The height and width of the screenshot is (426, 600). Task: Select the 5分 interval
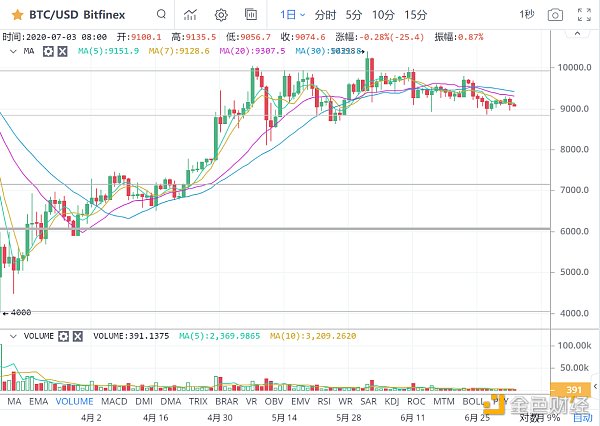[354, 15]
